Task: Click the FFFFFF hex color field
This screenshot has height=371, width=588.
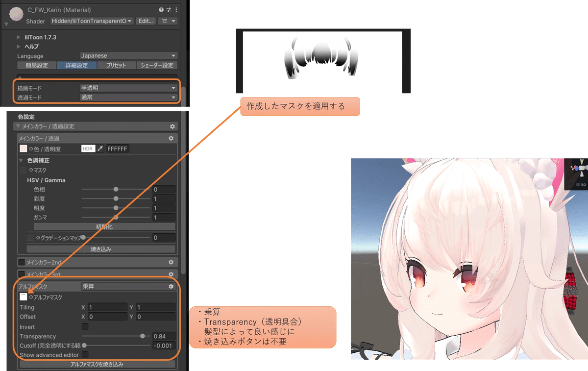Action: pyautogui.click(x=118, y=149)
